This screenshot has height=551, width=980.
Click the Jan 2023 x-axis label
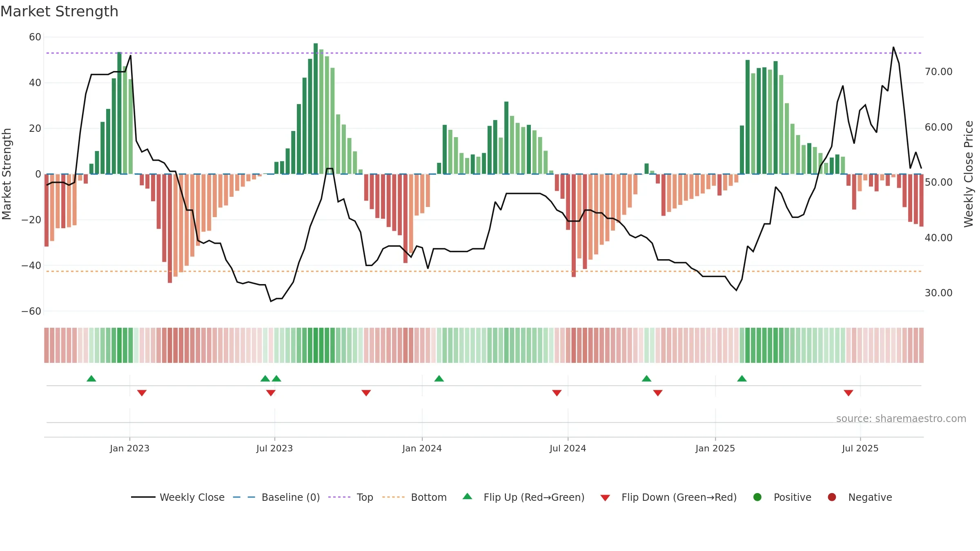(129, 449)
